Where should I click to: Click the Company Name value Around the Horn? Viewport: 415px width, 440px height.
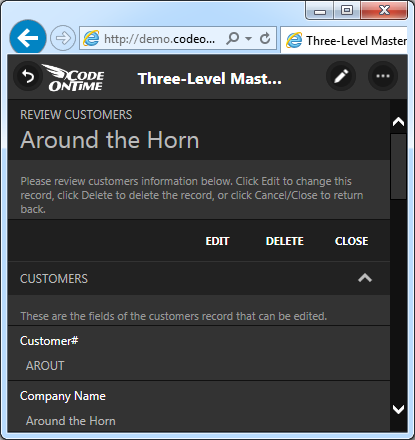click(x=71, y=421)
